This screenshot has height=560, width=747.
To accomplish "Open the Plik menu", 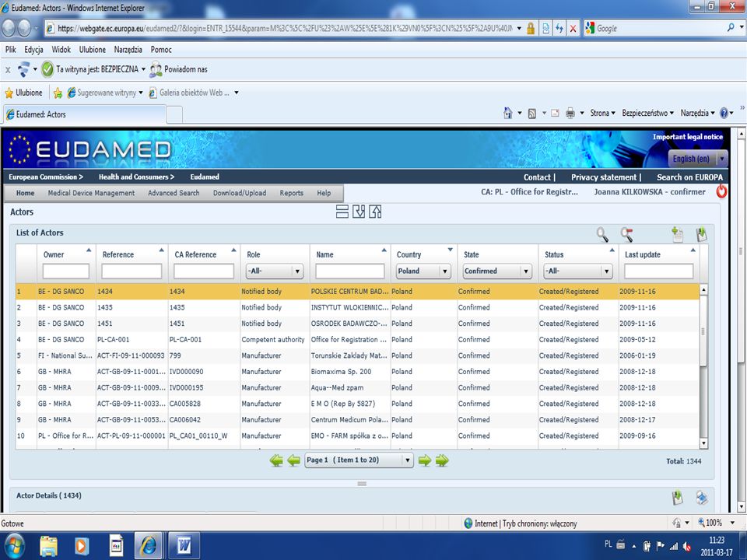I will [x=10, y=50].
